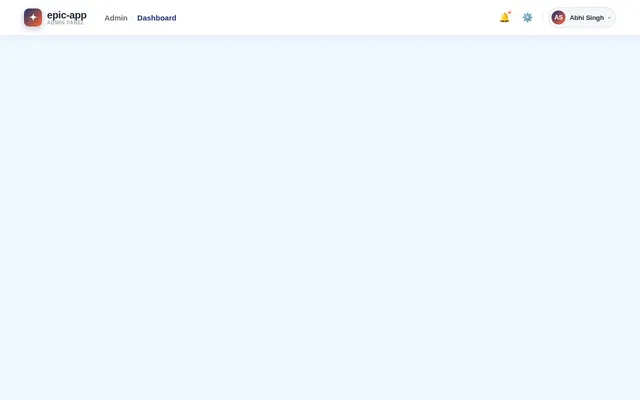The width and height of the screenshot is (640, 400).
Task: Click the epic-app star logo icon
Action: click(x=33, y=18)
